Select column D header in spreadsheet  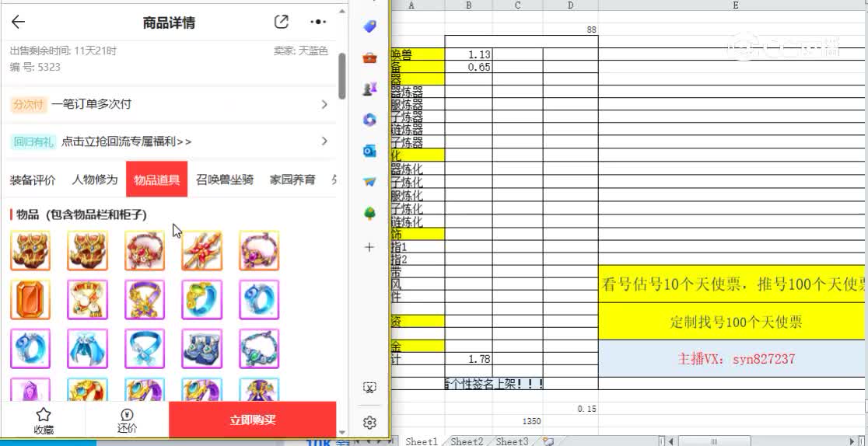[x=570, y=5]
